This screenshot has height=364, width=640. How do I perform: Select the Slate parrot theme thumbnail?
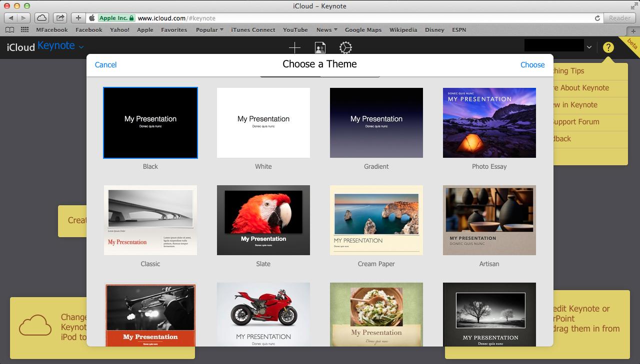[x=263, y=220]
